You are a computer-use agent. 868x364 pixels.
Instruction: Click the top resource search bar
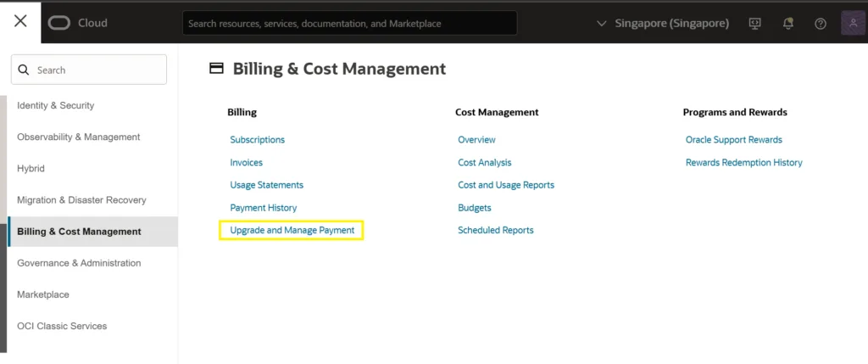pyautogui.click(x=349, y=24)
